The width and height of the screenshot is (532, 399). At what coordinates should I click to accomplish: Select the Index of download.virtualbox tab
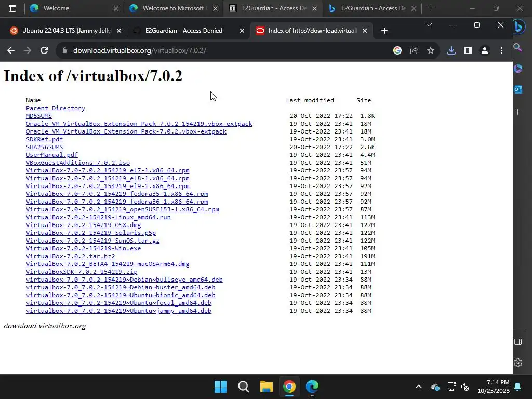pyautogui.click(x=312, y=31)
